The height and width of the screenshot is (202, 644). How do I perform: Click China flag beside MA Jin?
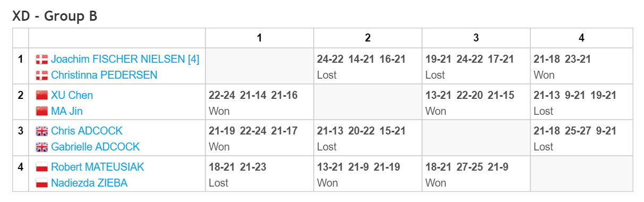41,112
